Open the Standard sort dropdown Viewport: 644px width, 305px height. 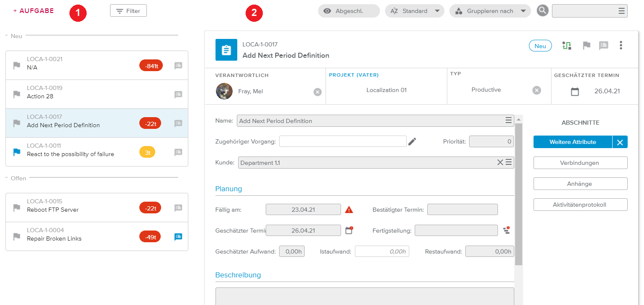(x=414, y=11)
